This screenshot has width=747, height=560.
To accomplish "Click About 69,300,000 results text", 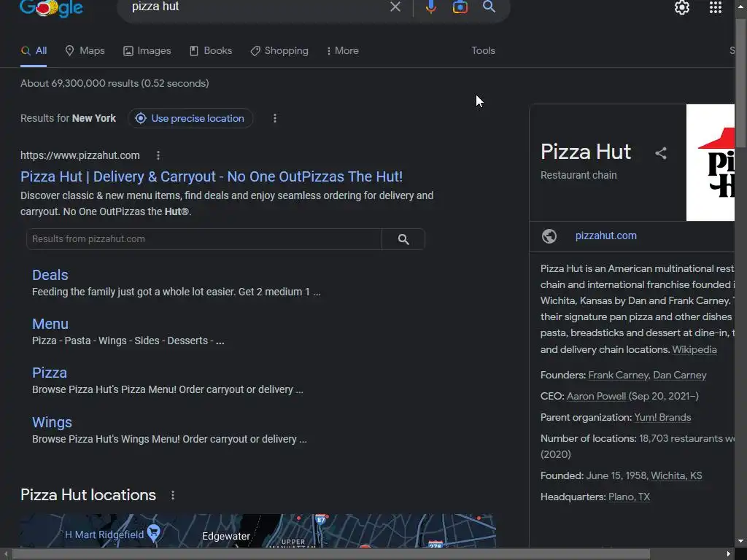I will [x=115, y=83].
